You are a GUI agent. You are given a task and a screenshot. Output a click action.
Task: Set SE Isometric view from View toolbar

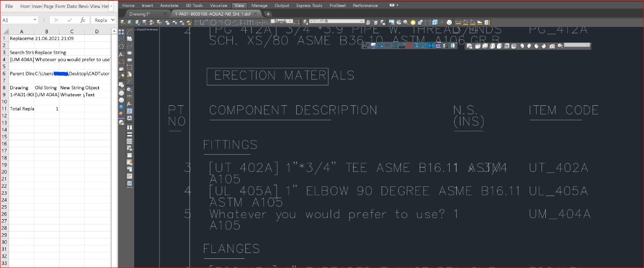529,47
